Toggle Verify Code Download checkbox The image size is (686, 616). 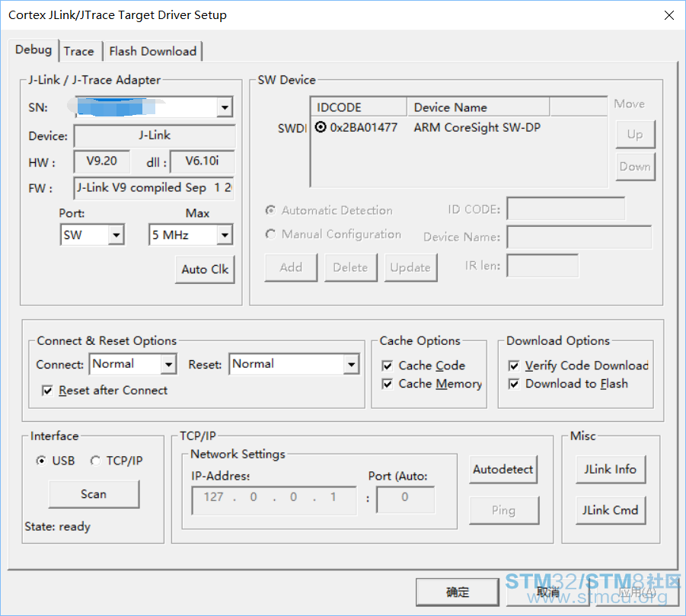click(x=514, y=365)
